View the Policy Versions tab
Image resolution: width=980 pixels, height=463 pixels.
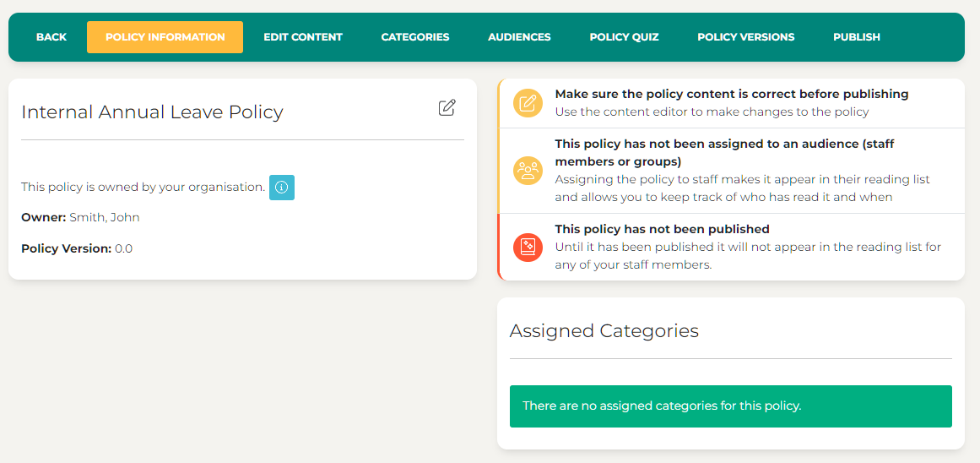click(745, 37)
